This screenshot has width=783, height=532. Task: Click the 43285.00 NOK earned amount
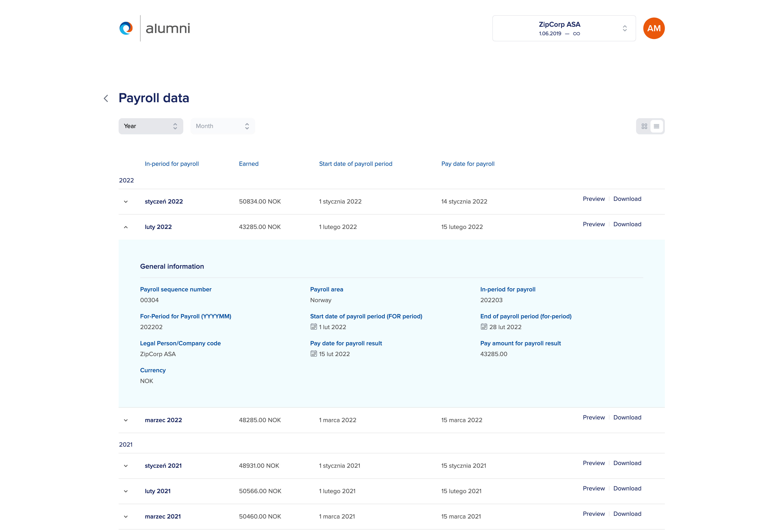(260, 227)
